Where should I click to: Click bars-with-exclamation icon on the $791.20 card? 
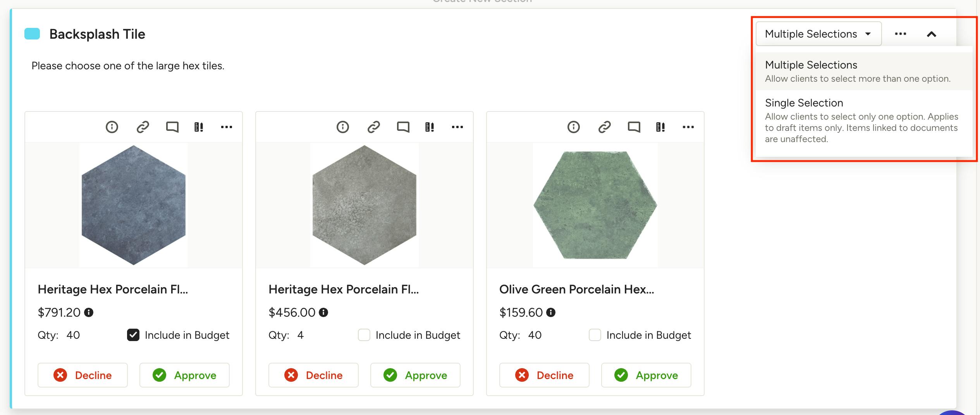click(x=199, y=127)
